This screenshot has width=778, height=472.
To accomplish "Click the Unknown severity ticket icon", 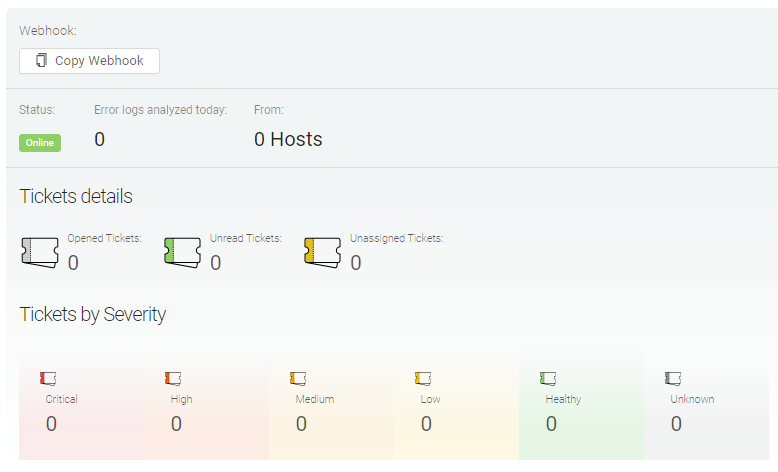I will click(x=672, y=378).
